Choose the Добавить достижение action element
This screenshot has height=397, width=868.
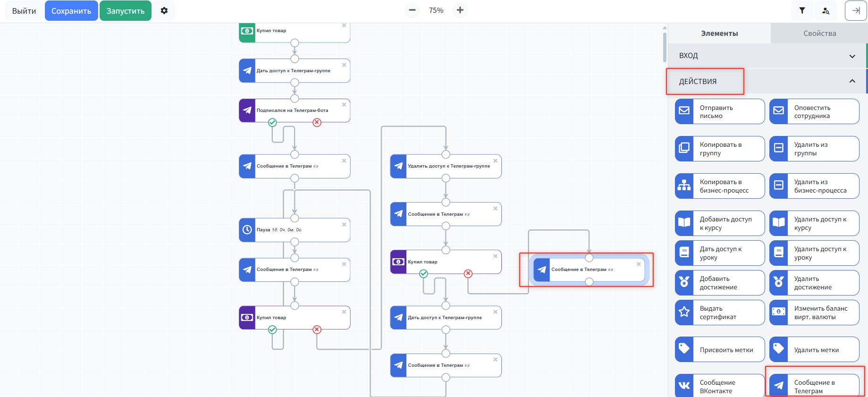(x=719, y=283)
